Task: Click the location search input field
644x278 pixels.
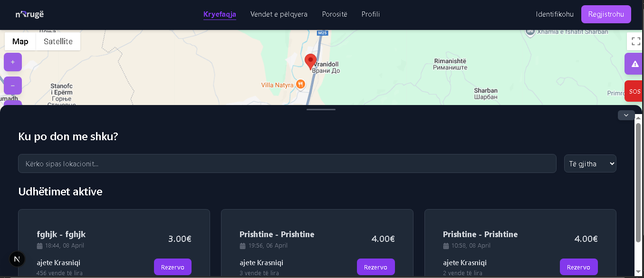Action: (287, 163)
